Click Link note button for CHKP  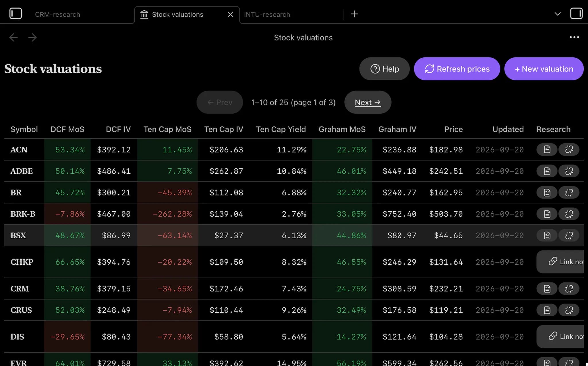[560, 262]
